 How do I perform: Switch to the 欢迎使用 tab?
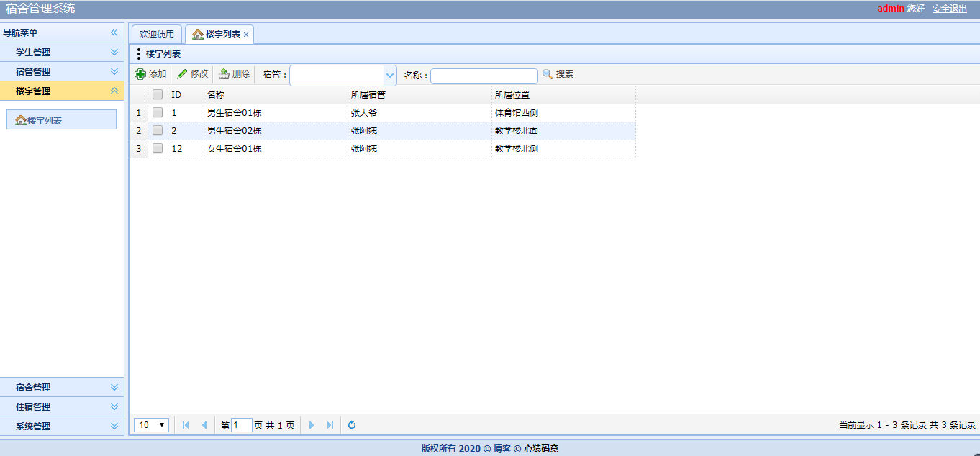(x=157, y=34)
